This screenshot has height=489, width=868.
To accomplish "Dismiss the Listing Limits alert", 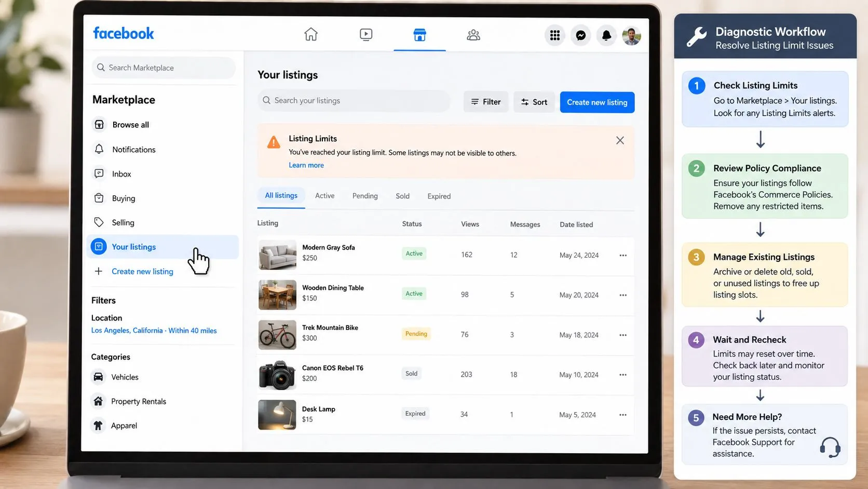I will pyautogui.click(x=620, y=140).
